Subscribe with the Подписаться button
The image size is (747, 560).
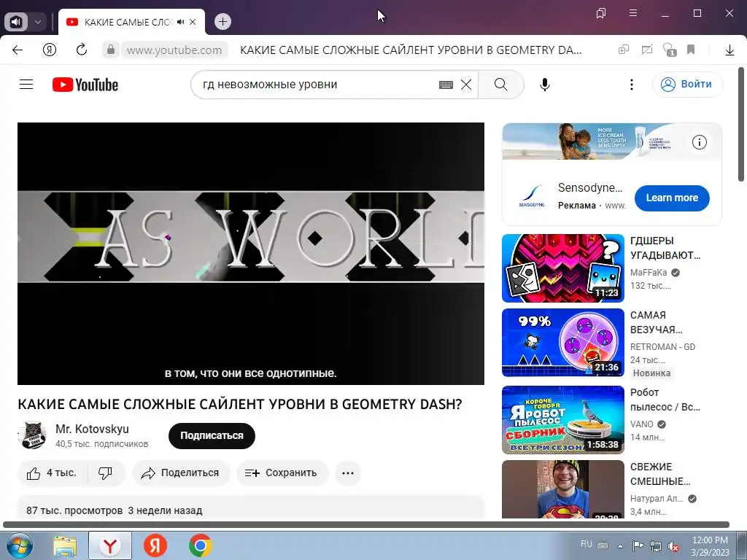click(x=212, y=435)
